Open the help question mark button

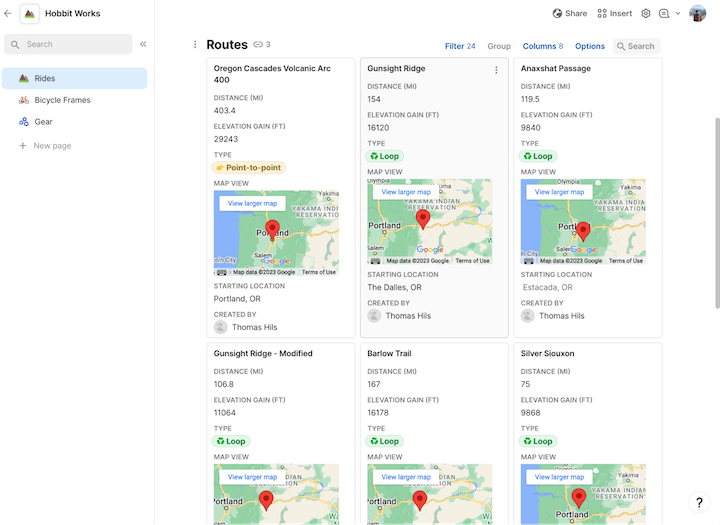(699, 502)
